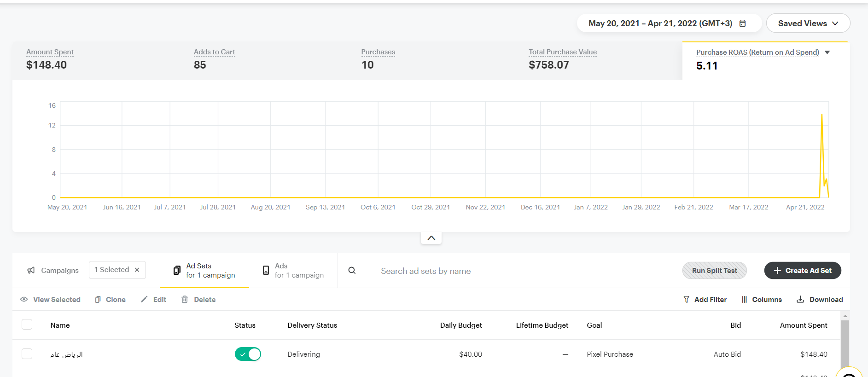Toggle off the ad set status switch
The width and height of the screenshot is (868, 377).
(x=248, y=354)
